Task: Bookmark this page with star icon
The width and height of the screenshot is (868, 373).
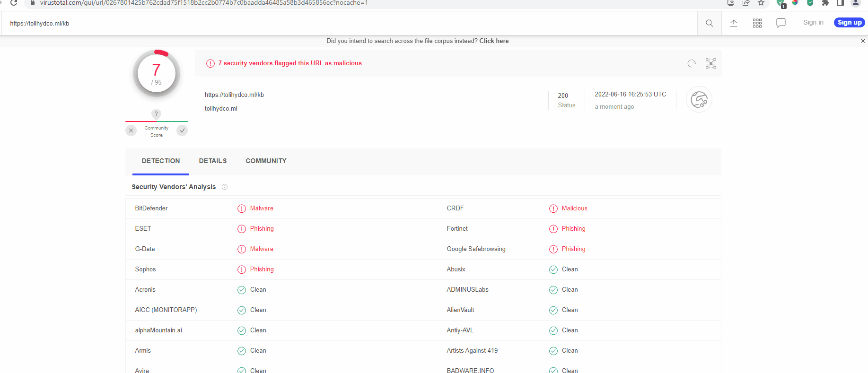Action: click(761, 3)
